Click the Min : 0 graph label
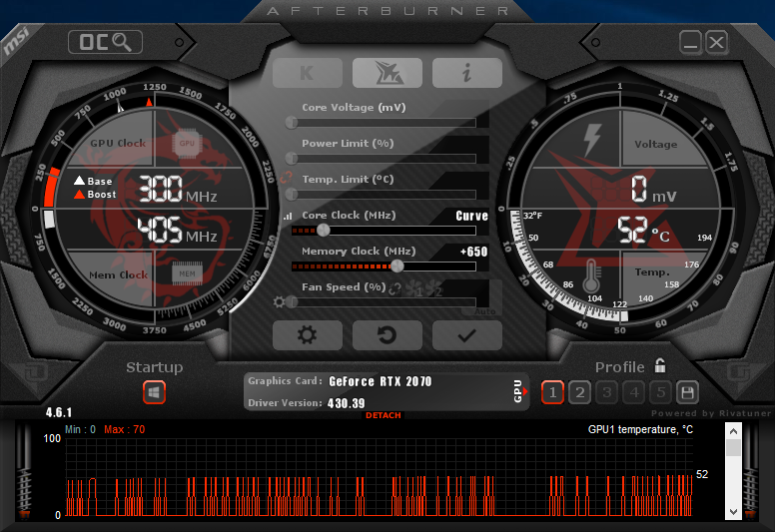Viewport: 775px width, 532px height. [x=80, y=429]
